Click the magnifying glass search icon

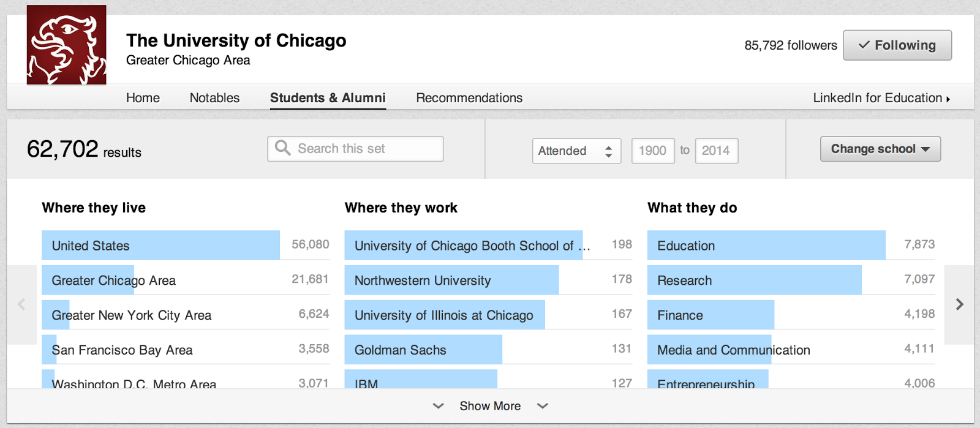click(282, 148)
